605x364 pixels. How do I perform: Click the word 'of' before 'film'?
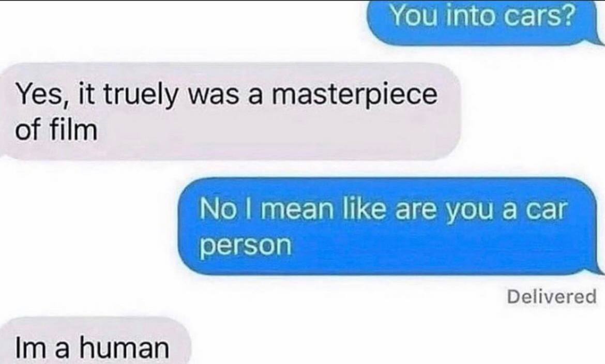[29, 130]
